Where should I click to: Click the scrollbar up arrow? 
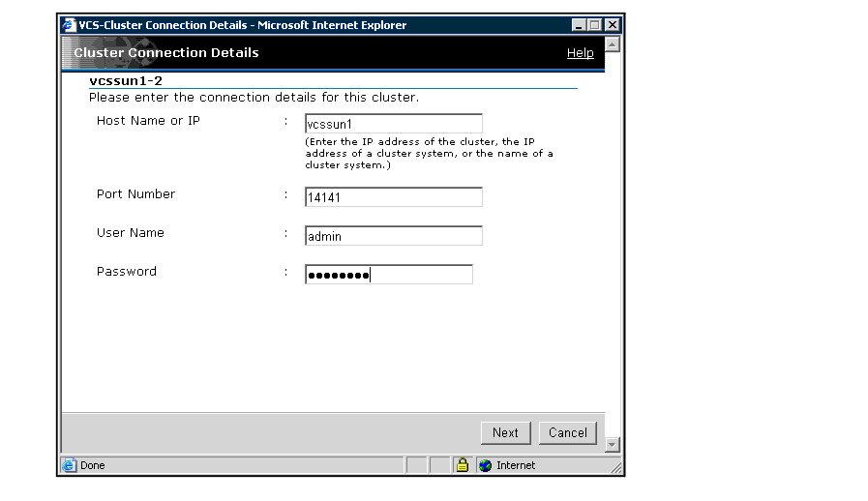[612, 44]
